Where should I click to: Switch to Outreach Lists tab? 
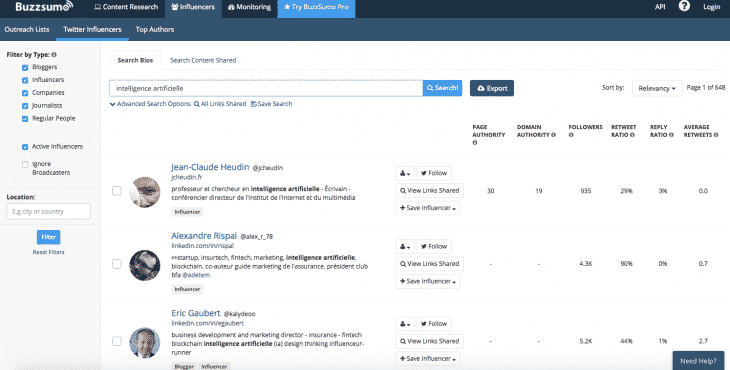[x=27, y=29]
